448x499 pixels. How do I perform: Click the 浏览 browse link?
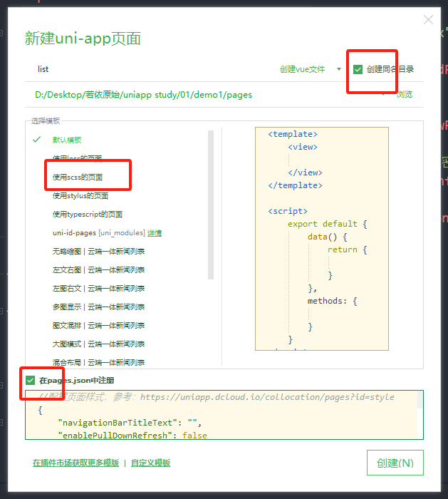point(404,94)
